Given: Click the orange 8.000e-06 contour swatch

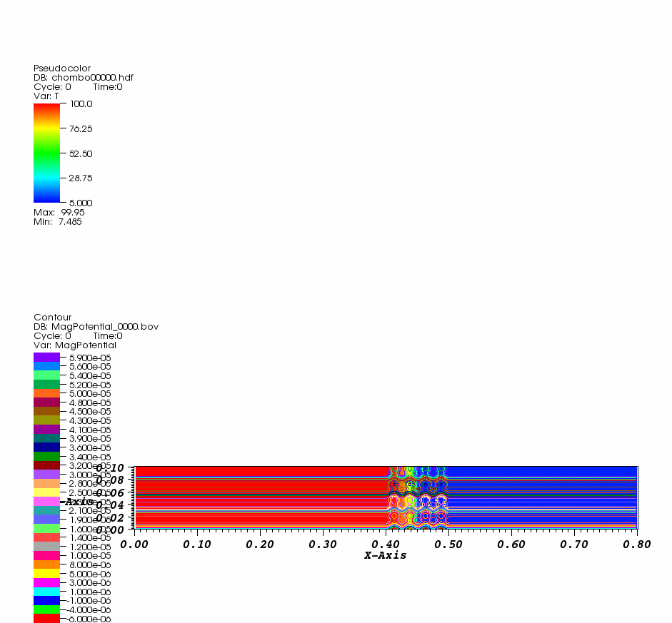Looking at the screenshot, I should point(46,564).
